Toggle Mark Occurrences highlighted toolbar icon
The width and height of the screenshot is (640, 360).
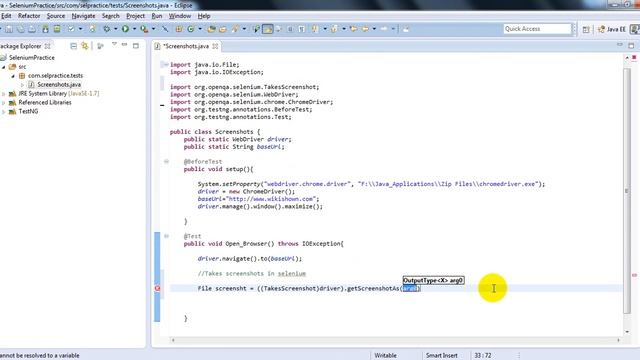click(x=268, y=29)
